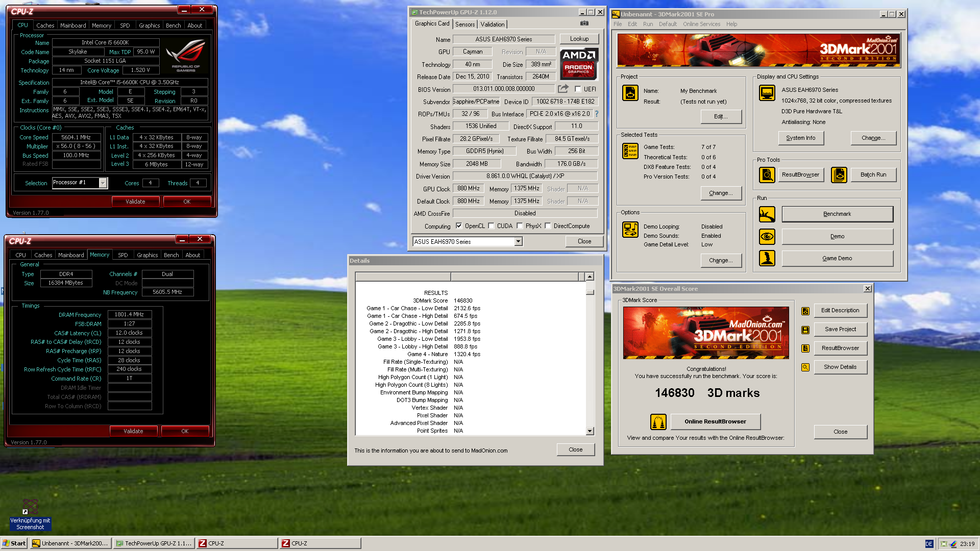The image size is (980, 551).
Task: Click the Edit Description icon
Action: pyautogui.click(x=805, y=311)
